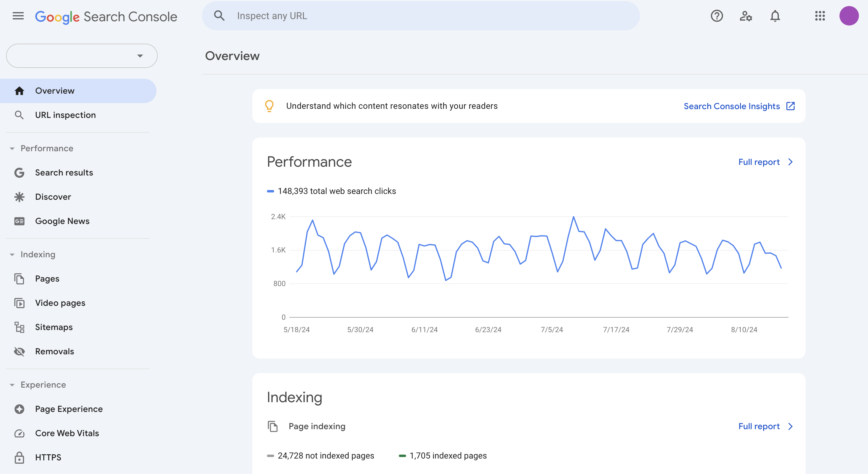The height and width of the screenshot is (474, 868).
Task: Click the chart peak near 7/5/24
Action: pyautogui.click(x=574, y=217)
